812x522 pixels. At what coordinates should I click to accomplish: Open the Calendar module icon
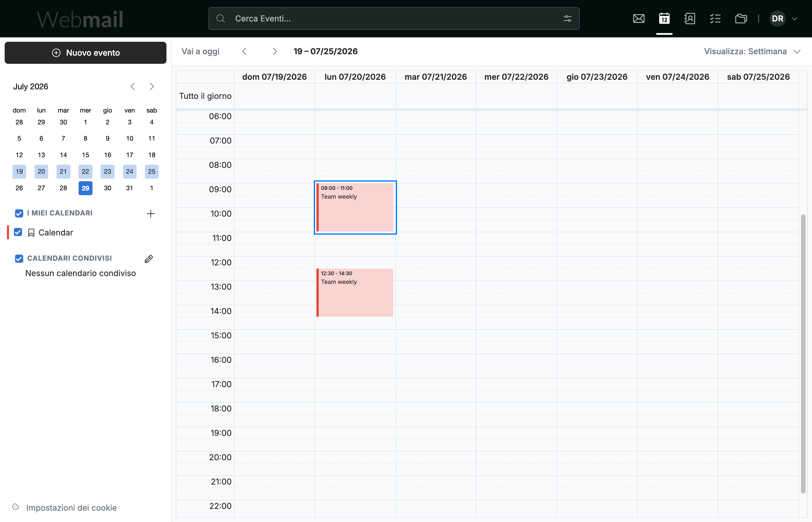664,19
